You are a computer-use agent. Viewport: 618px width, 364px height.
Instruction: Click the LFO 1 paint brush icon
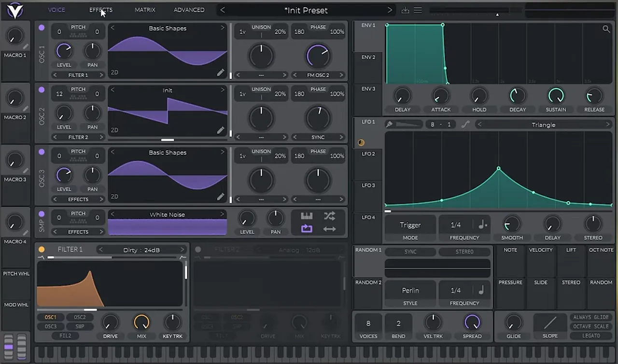[x=389, y=125]
